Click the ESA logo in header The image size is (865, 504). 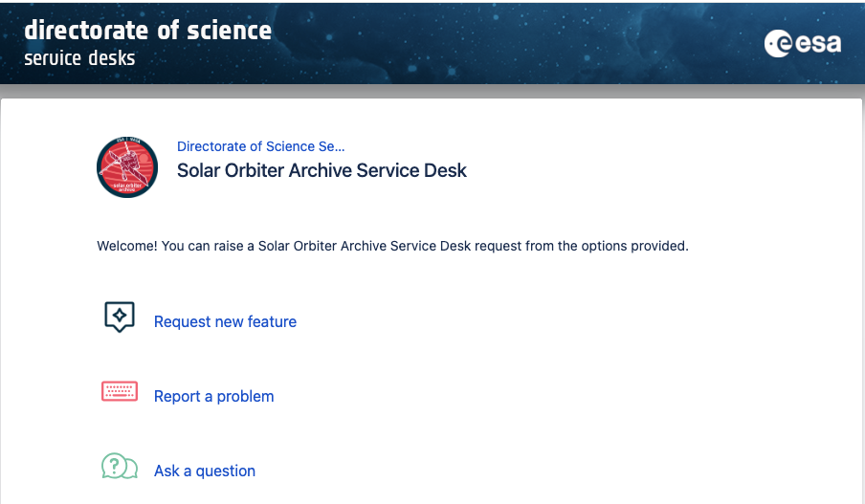[x=803, y=43]
